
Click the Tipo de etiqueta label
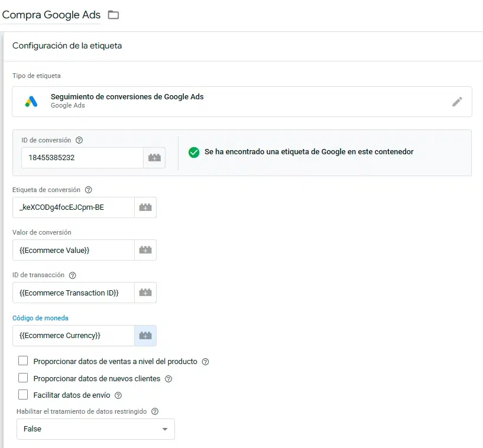point(36,76)
